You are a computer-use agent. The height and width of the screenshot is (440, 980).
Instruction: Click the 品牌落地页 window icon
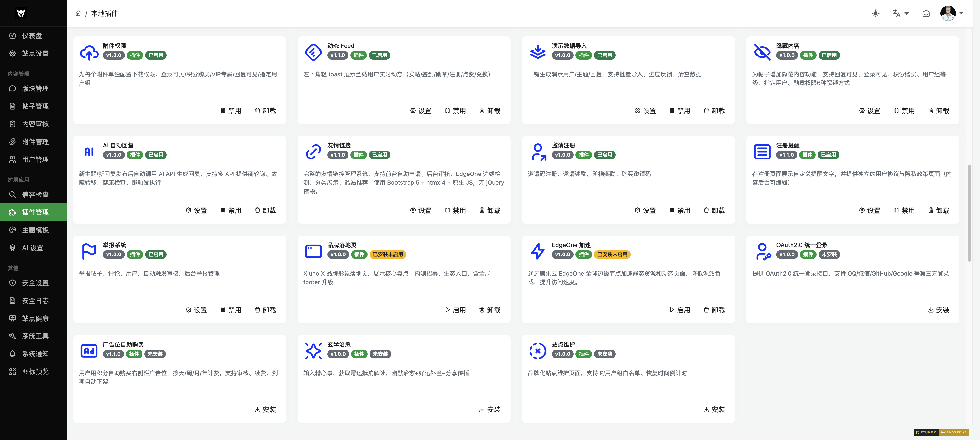pos(313,251)
